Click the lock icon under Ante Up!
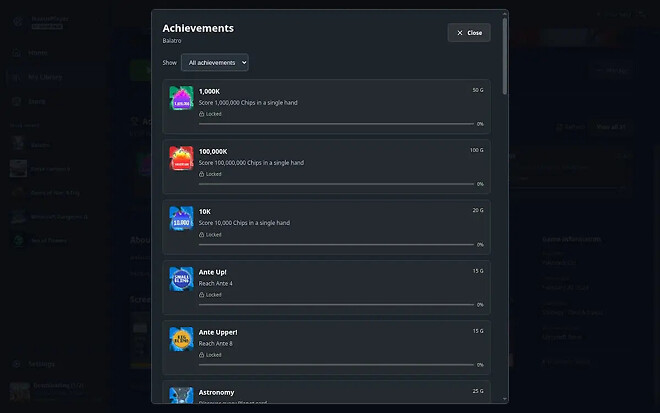 point(201,295)
